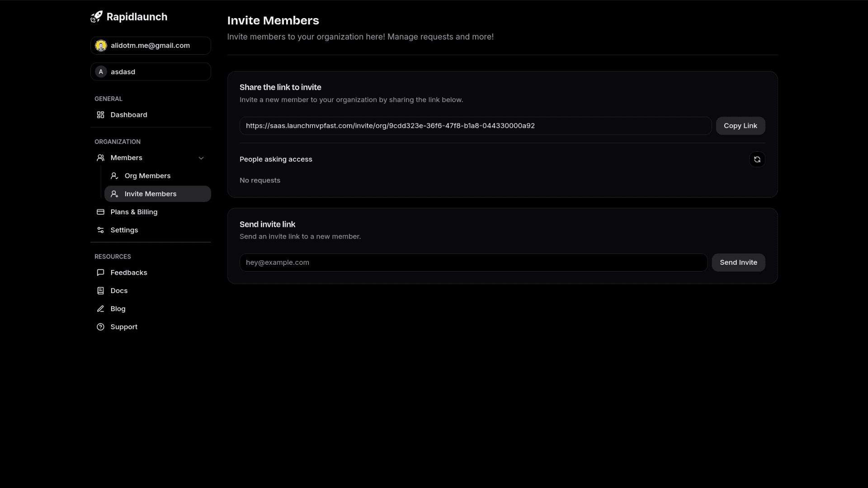The width and height of the screenshot is (868, 488).
Task: Click the Plans & Billing card icon
Action: (x=100, y=212)
